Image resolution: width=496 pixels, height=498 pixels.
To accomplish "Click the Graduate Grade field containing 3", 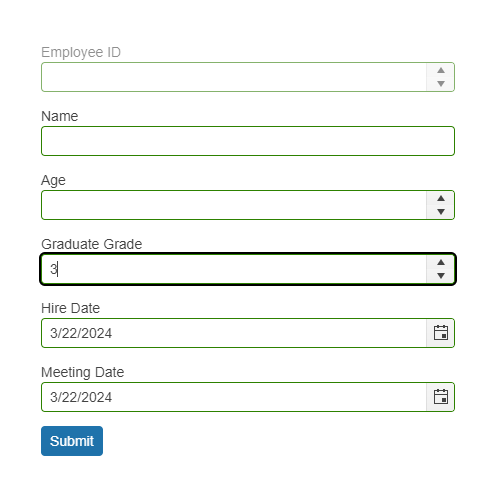I will (x=234, y=269).
